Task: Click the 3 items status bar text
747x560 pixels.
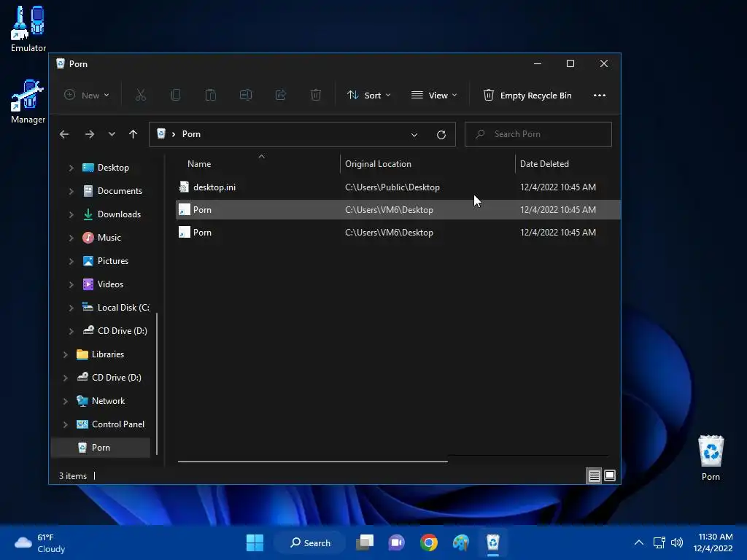Action: pyautogui.click(x=73, y=475)
